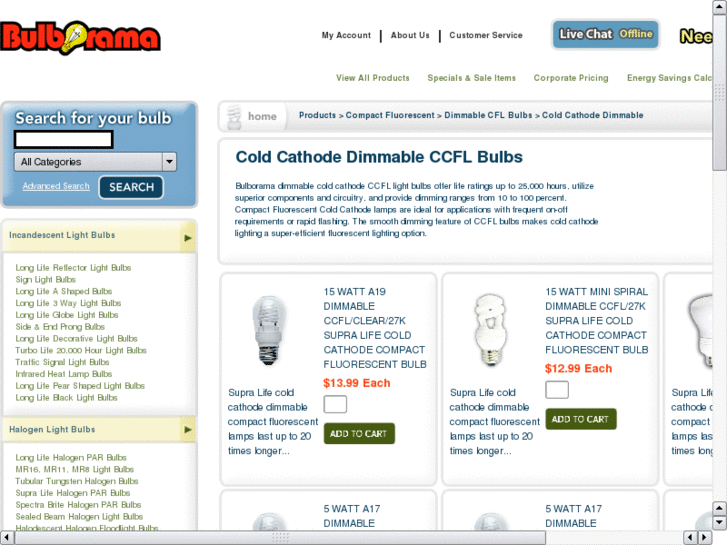This screenshot has height=545, width=727.
Task: Open Long Life 3 Way Light Bulbs
Action: [68, 303]
